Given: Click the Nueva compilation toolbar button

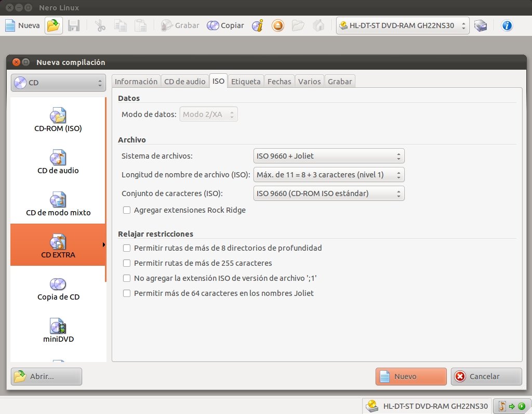Looking at the screenshot, I should [22, 25].
